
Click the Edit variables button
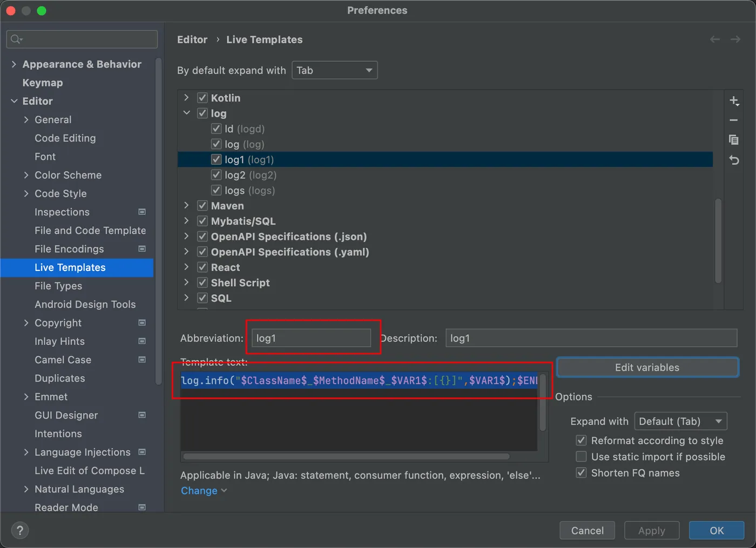coord(647,367)
